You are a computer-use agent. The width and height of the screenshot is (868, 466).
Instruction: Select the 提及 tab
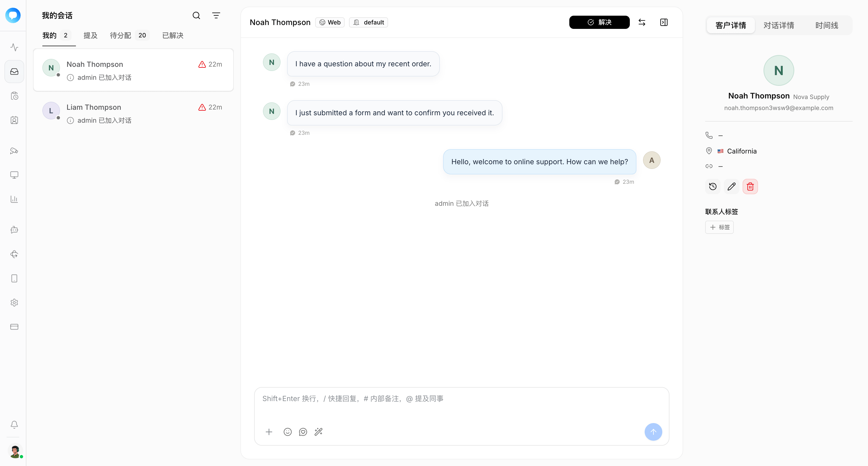(90, 35)
